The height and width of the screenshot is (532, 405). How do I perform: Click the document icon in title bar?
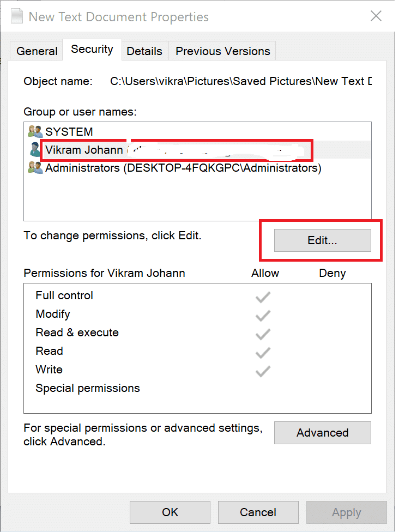click(17, 16)
